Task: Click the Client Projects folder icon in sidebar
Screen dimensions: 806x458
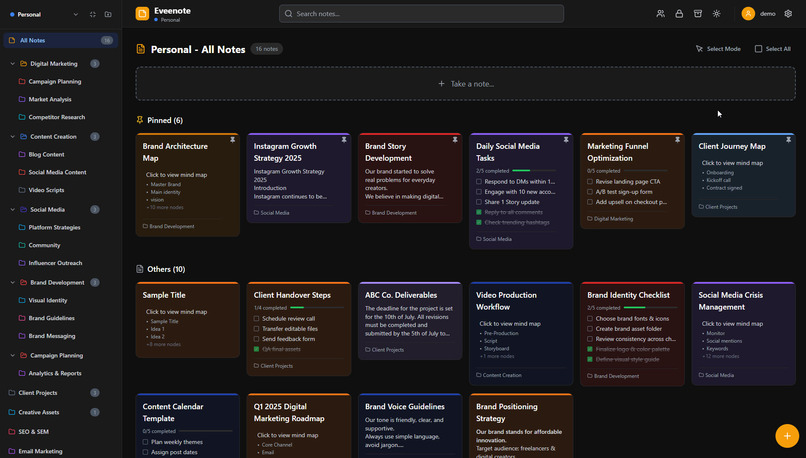Action: pos(12,393)
